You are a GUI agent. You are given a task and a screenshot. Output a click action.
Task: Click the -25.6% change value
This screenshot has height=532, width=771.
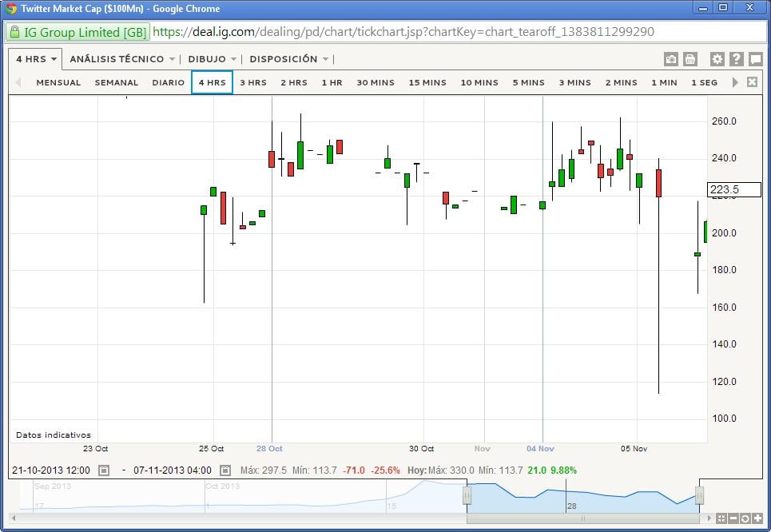point(385,470)
